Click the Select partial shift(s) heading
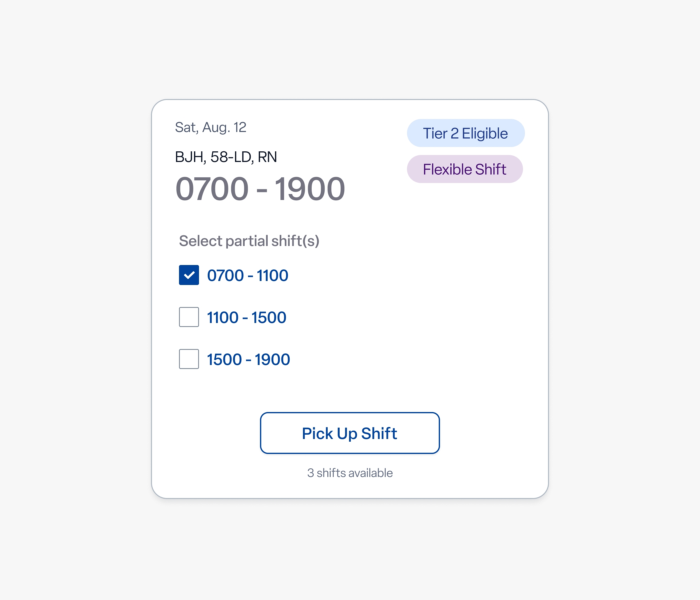This screenshot has height=600, width=700. pyautogui.click(x=249, y=241)
